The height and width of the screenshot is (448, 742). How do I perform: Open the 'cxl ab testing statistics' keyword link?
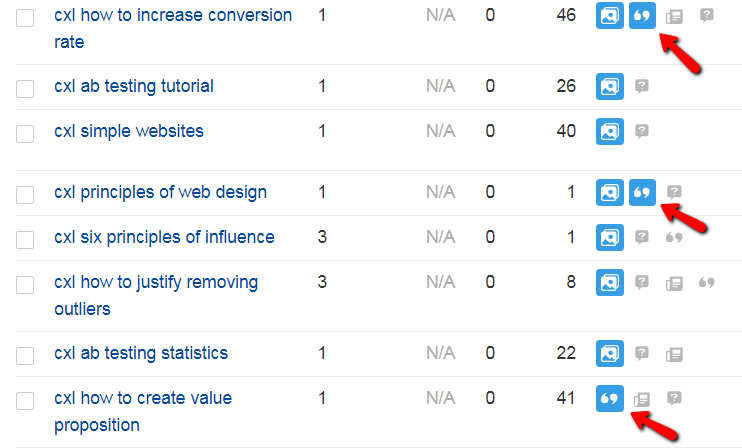click(x=141, y=353)
